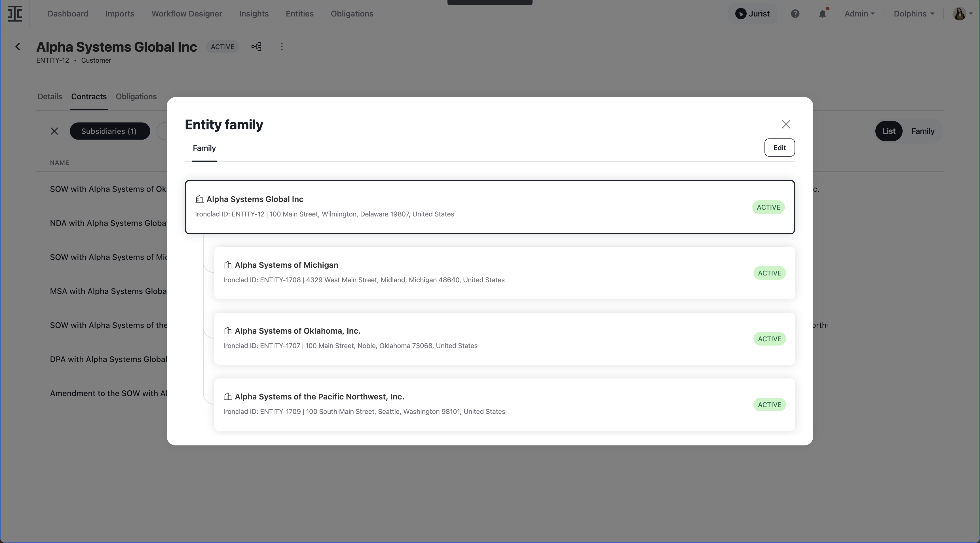Close the Entity family dialog
Viewport: 980px width, 543px height.
point(785,125)
